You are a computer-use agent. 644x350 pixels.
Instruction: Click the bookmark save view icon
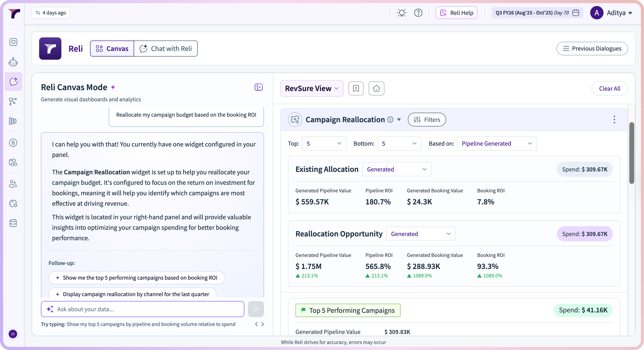coord(356,88)
